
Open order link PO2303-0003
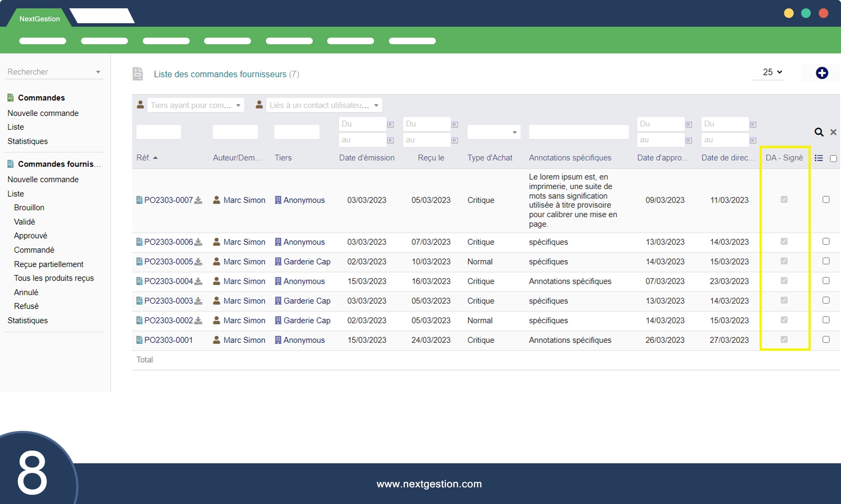click(168, 301)
